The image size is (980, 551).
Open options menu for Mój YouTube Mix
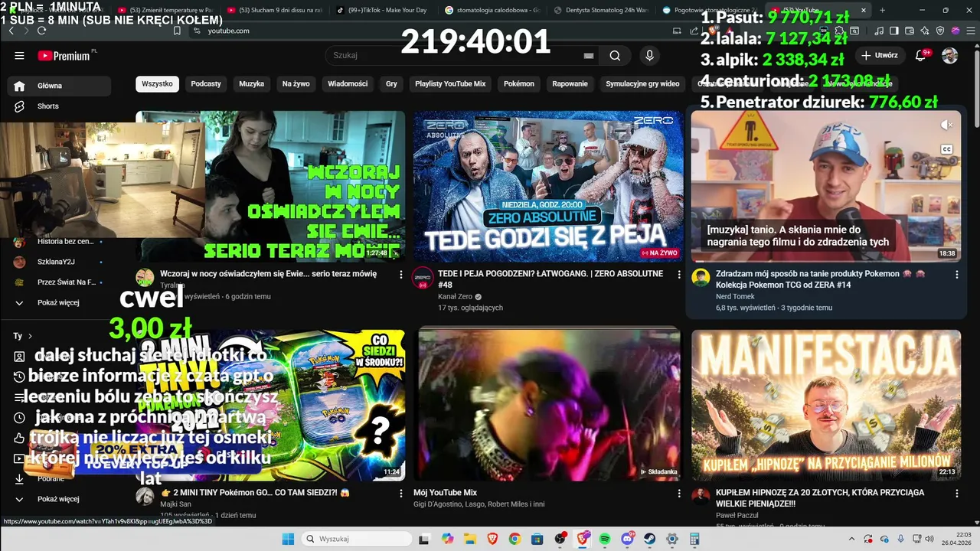[x=678, y=493]
